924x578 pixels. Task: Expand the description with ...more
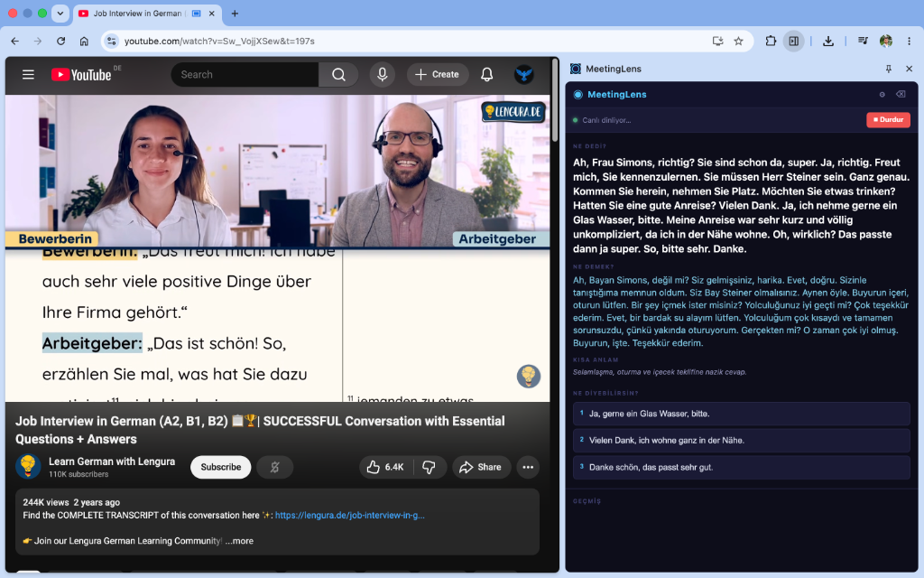(x=239, y=541)
